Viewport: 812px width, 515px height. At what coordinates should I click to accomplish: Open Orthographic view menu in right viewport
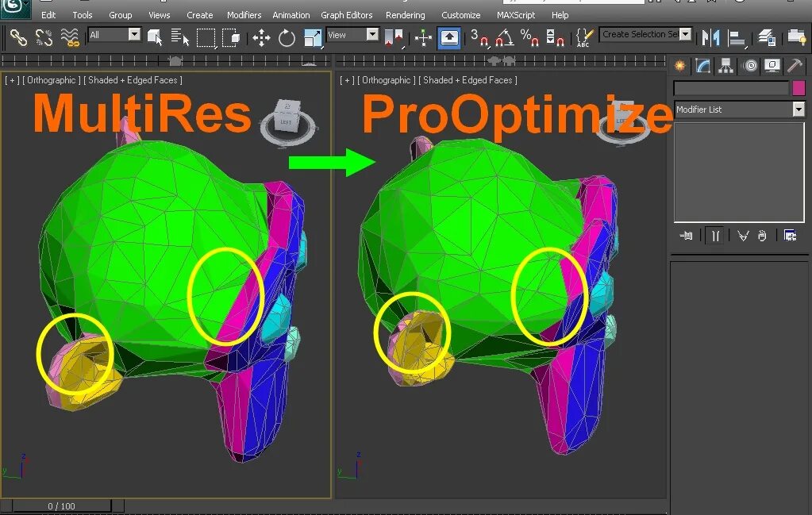pos(387,80)
